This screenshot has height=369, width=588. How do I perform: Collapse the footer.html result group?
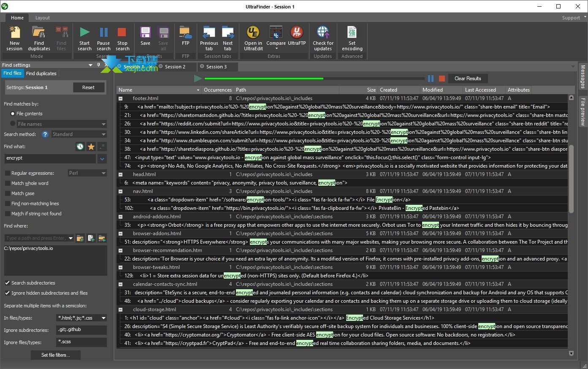pos(121,98)
